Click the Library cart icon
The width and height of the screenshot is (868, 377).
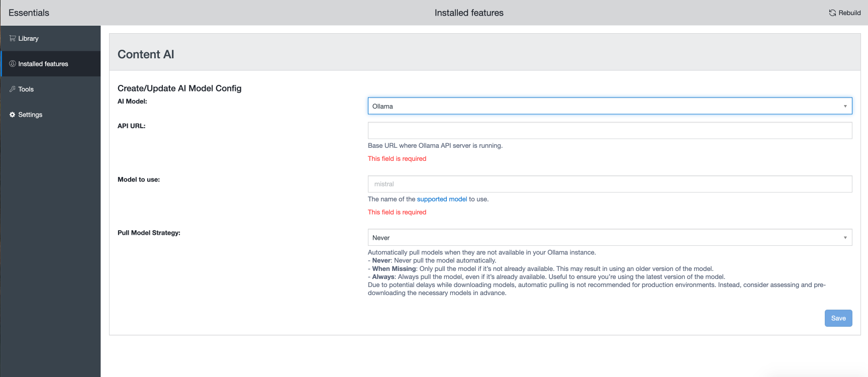pos(13,38)
